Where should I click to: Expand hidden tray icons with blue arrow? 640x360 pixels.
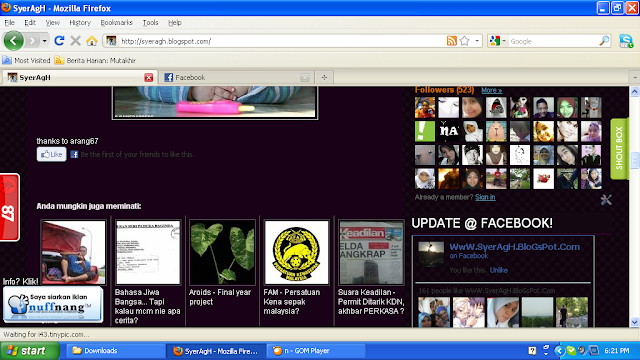(x=559, y=351)
